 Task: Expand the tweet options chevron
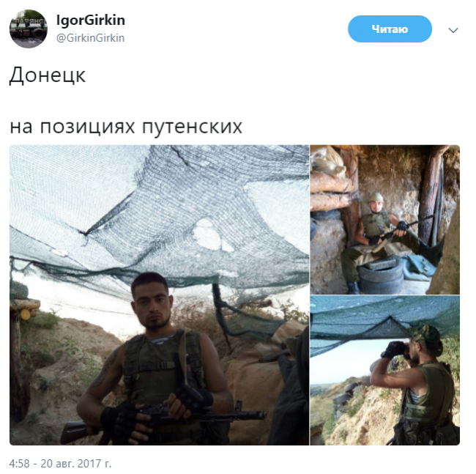tap(453, 30)
